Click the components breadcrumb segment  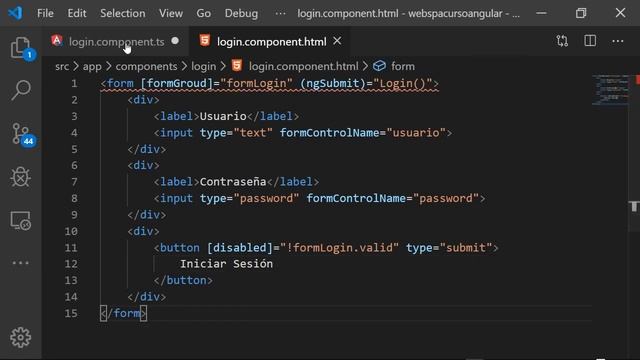point(146,66)
